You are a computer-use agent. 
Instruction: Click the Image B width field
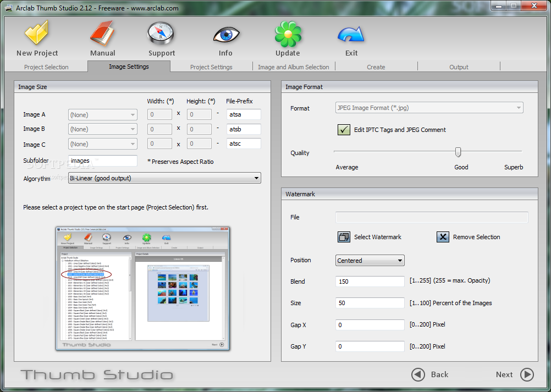click(159, 129)
